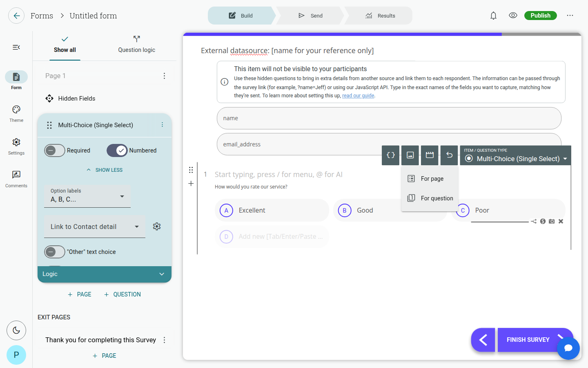Go to the Results step
This screenshot has width=588, height=368.
point(380,16)
